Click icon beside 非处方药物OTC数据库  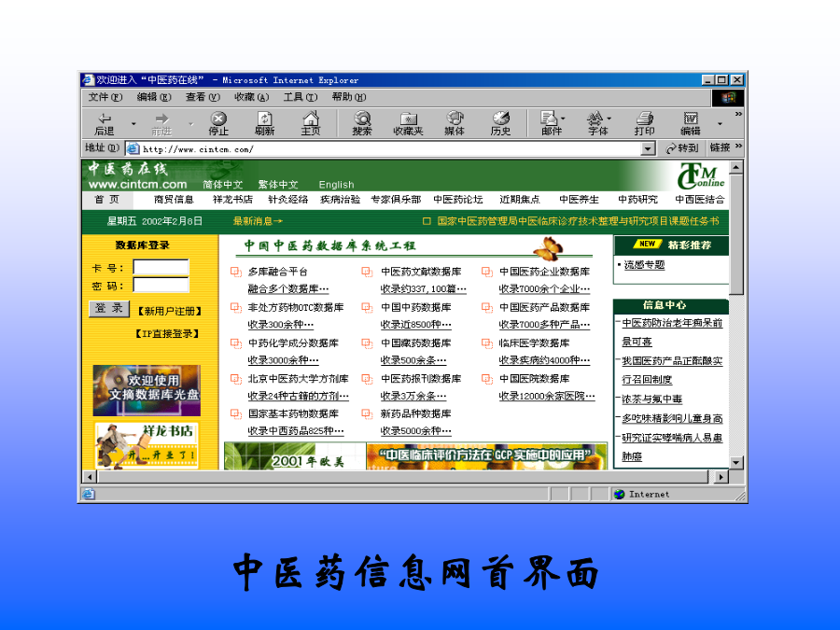click(236, 307)
